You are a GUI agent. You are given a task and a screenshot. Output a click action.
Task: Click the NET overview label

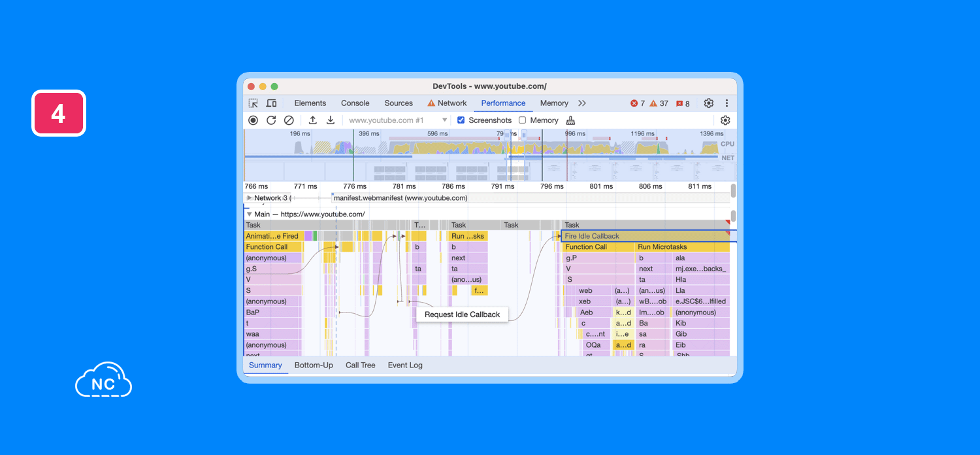click(x=727, y=158)
